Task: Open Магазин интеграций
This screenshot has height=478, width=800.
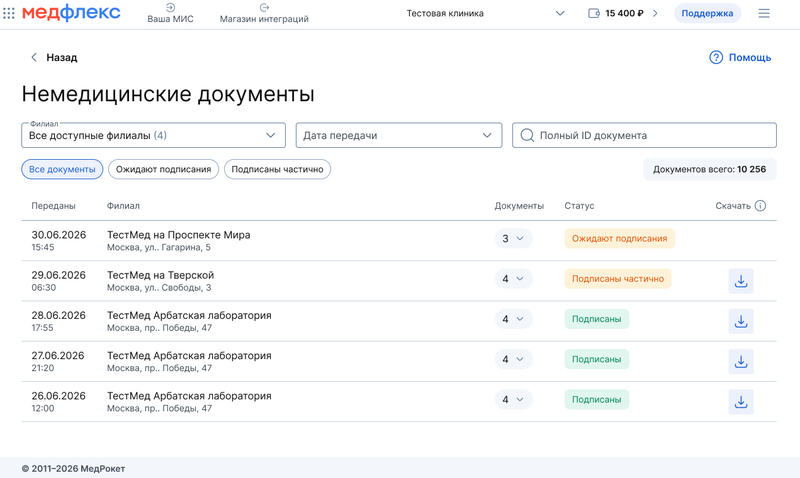Action: pyautogui.click(x=264, y=13)
